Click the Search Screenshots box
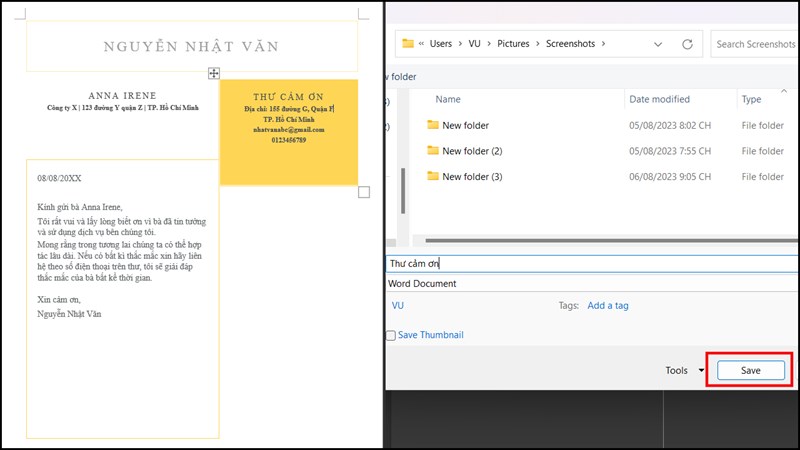 755,44
